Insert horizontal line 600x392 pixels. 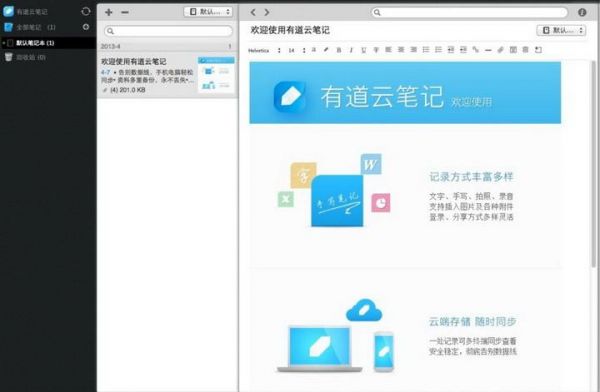pos(488,50)
